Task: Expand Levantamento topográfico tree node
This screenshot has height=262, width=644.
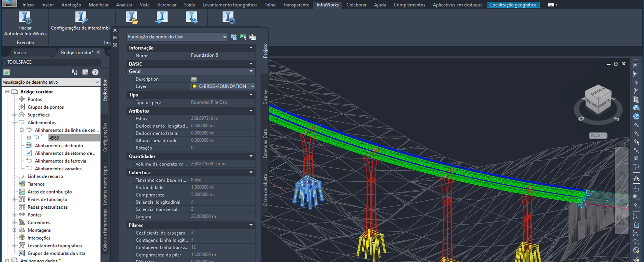Action: (x=14, y=245)
